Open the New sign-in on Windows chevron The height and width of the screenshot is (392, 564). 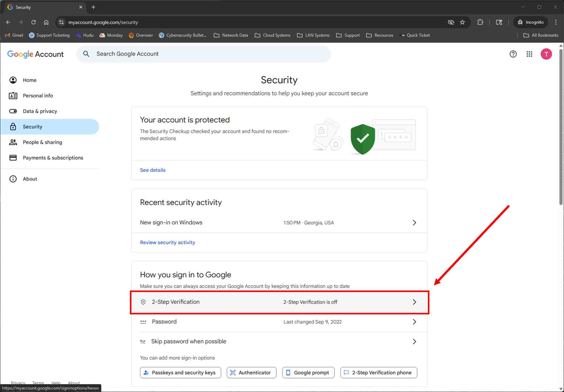point(414,223)
